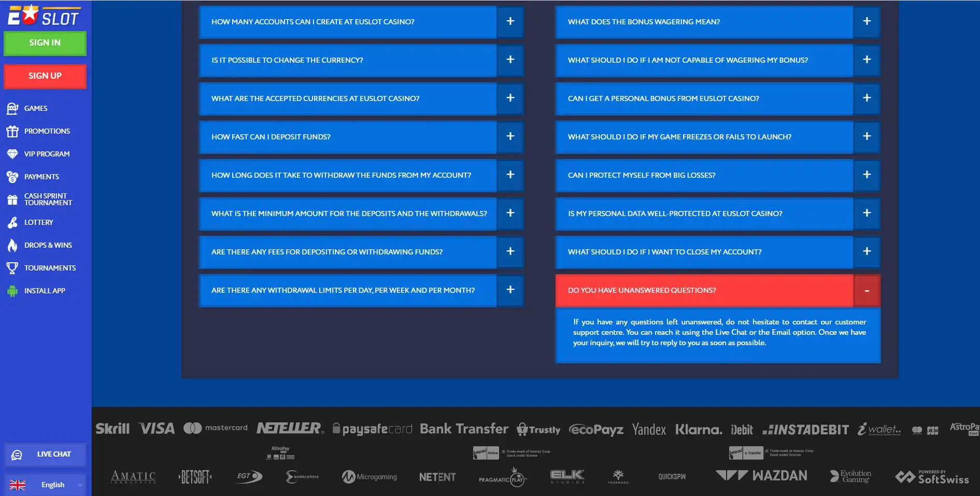
Task: Click the Tournaments trophy icon
Action: coord(12,268)
